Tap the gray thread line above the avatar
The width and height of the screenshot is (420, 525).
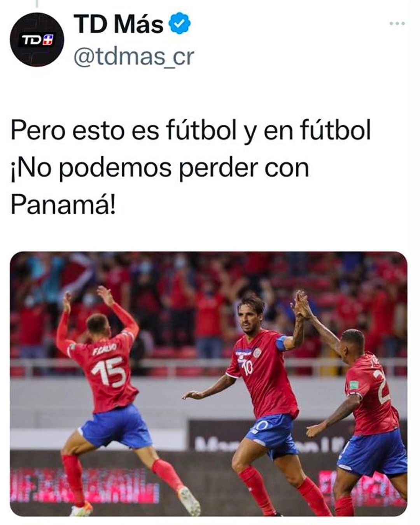pos(37,4)
